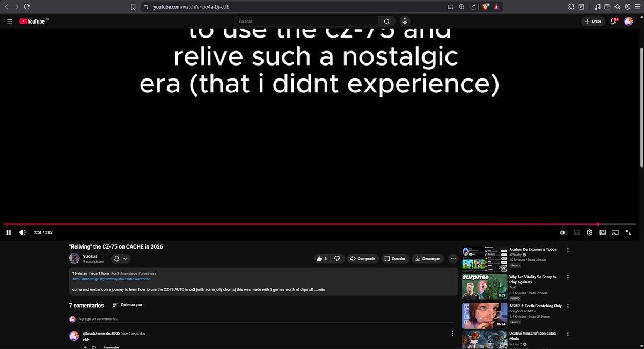Open Why Are Vitality So Scary title
This screenshot has height=349, width=644.
point(533,279)
